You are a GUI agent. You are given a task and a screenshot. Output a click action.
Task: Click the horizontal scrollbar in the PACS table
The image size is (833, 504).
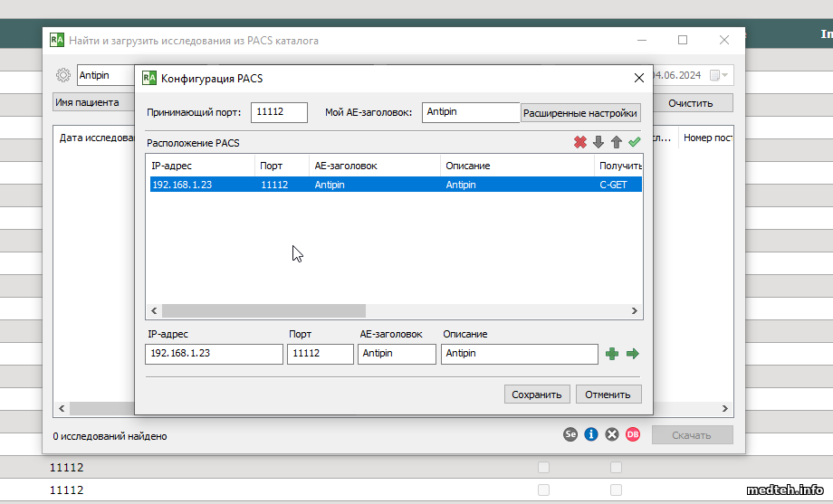pyautogui.click(x=263, y=309)
